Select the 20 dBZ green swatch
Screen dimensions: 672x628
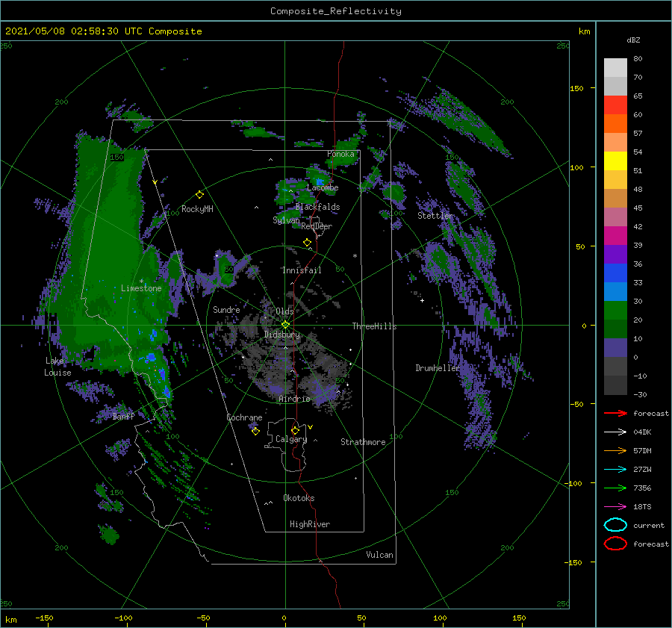pos(615,329)
